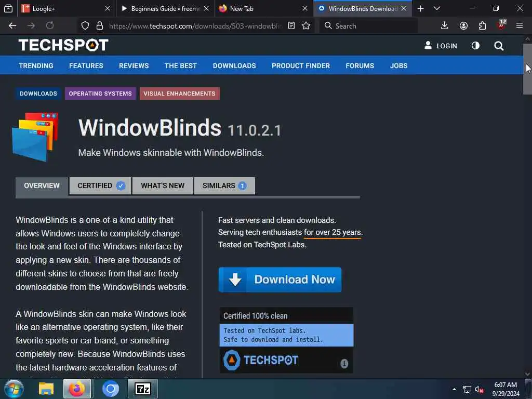Open THE BEST menu
The image size is (532, 399).
coord(181,65)
